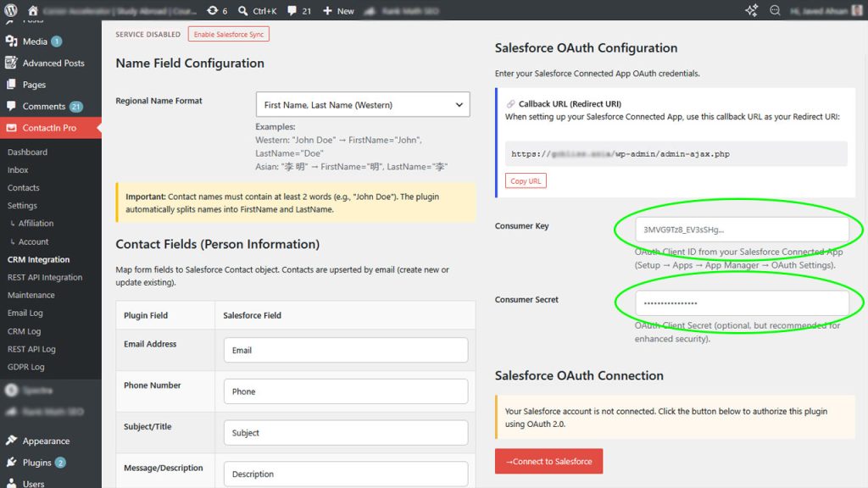Click the ContactIn Pro envelope icon
Image resolution: width=868 pixels, height=488 pixels.
coord(11,128)
